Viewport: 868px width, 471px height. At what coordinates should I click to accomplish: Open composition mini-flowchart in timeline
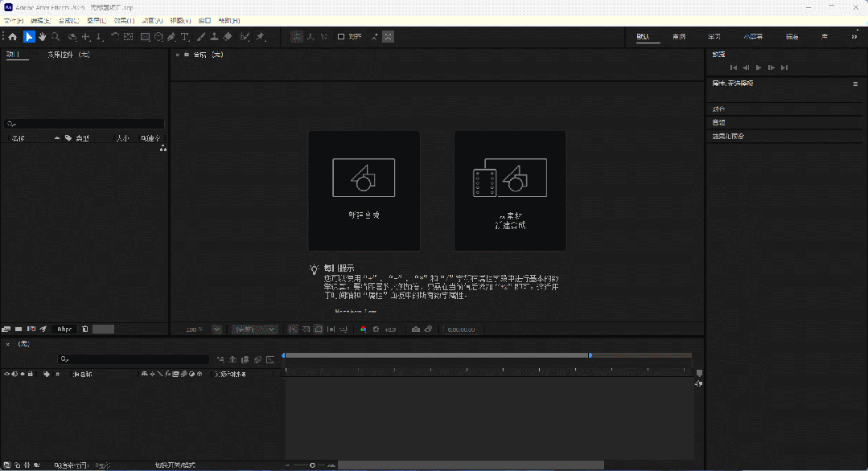[220, 359]
